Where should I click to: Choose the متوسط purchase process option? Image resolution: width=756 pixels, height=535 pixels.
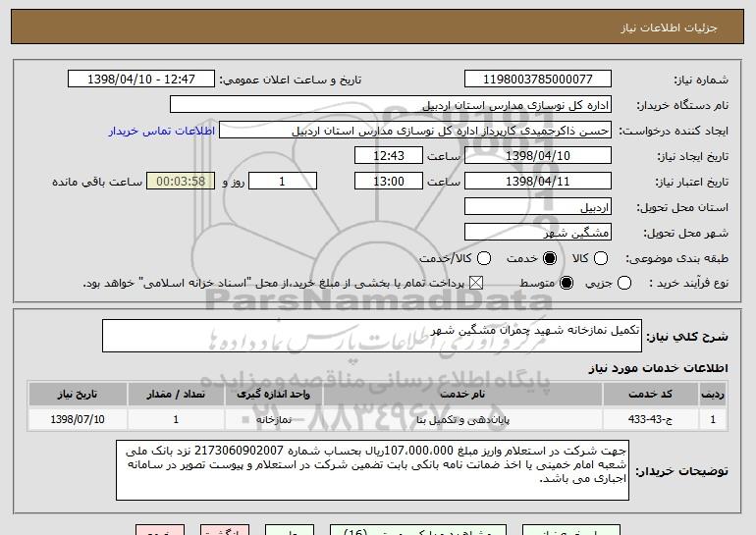567,283
